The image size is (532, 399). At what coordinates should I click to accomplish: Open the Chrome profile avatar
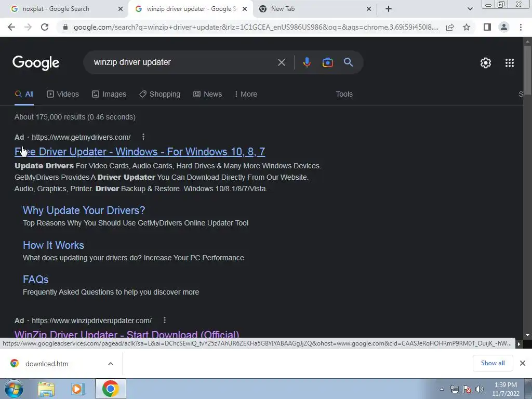pos(504,27)
